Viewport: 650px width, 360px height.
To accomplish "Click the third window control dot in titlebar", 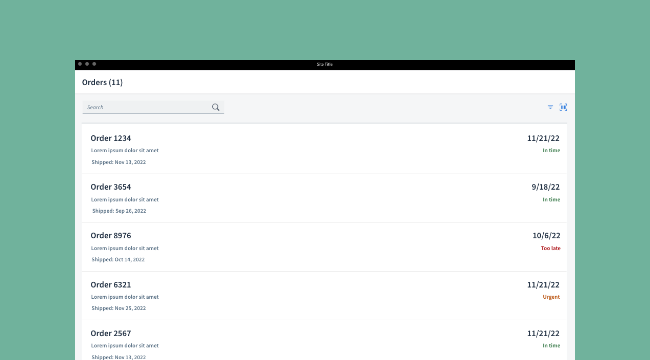I will point(94,64).
